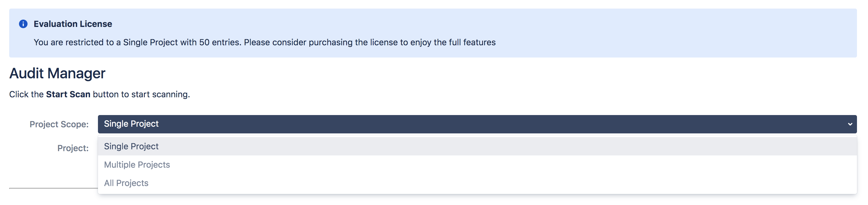Click the horizontal divider below Project label
This screenshot has width=868, height=205.
[53, 188]
